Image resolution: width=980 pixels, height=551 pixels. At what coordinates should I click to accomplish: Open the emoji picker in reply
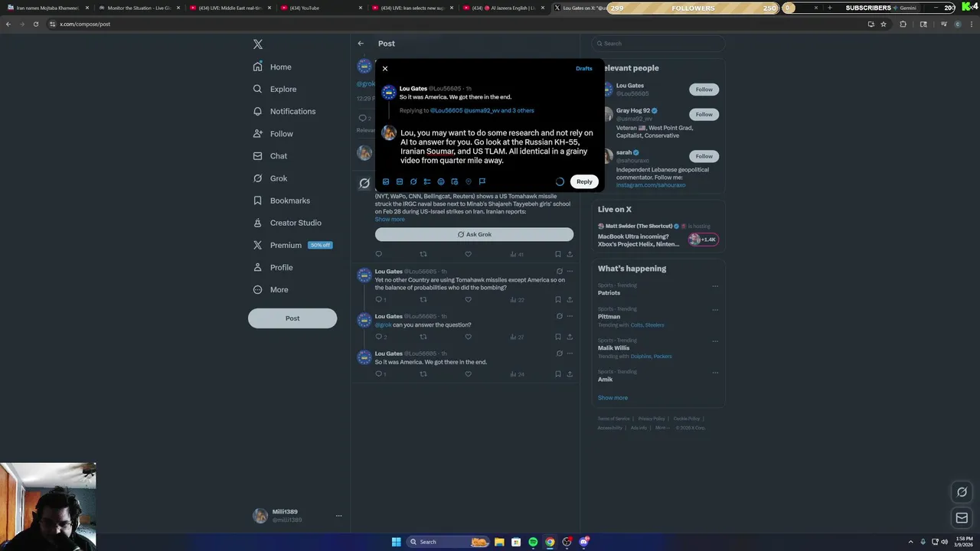coord(441,181)
